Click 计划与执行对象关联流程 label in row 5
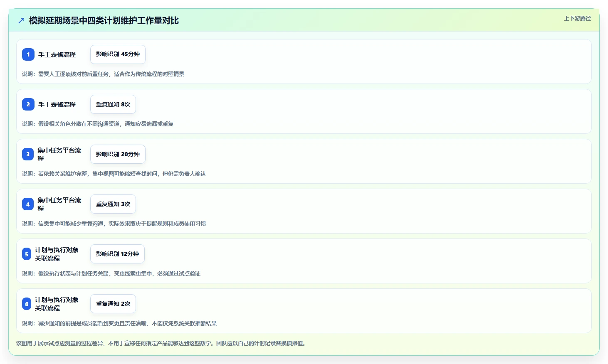The image size is (608, 364). [57, 254]
